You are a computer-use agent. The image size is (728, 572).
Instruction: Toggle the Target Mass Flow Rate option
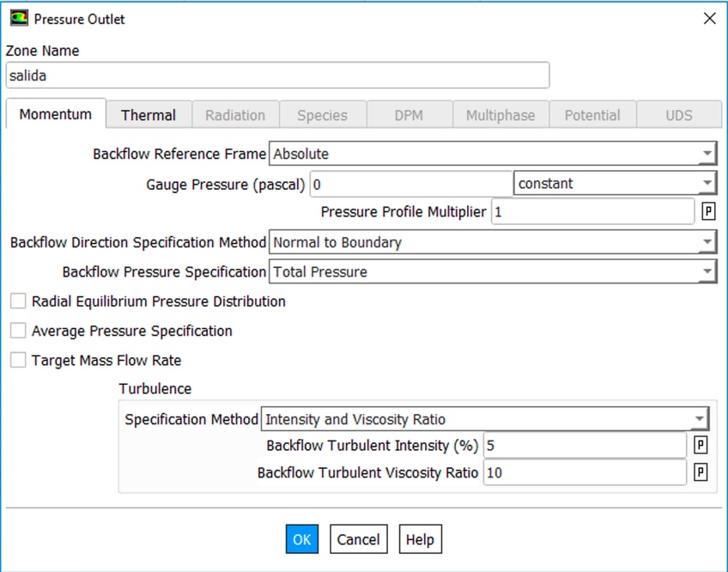18,360
